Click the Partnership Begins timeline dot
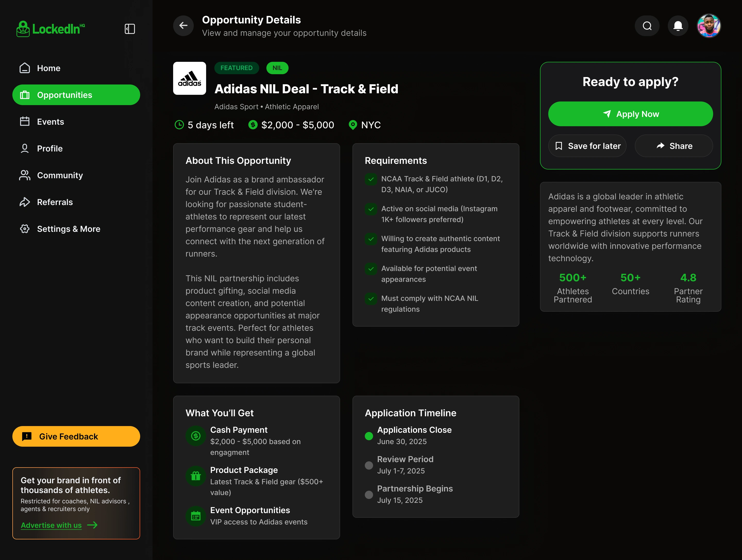The height and width of the screenshot is (560, 742). [x=369, y=495]
